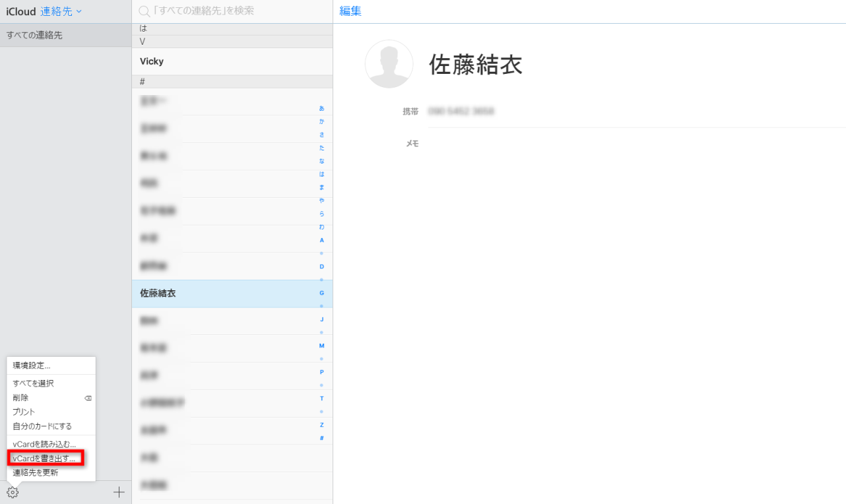846x504 pixels.
Task: Click 佐藤結衣's profile avatar
Action: click(389, 64)
